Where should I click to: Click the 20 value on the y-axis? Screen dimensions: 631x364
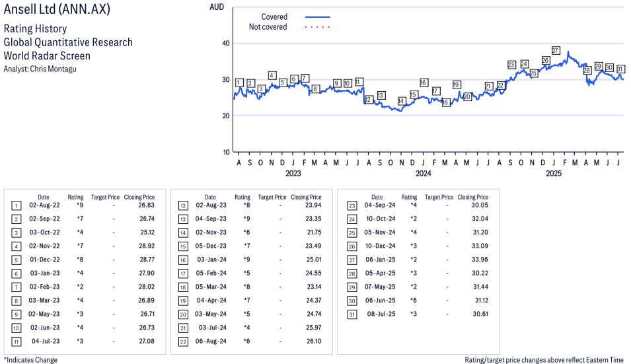tap(226, 116)
